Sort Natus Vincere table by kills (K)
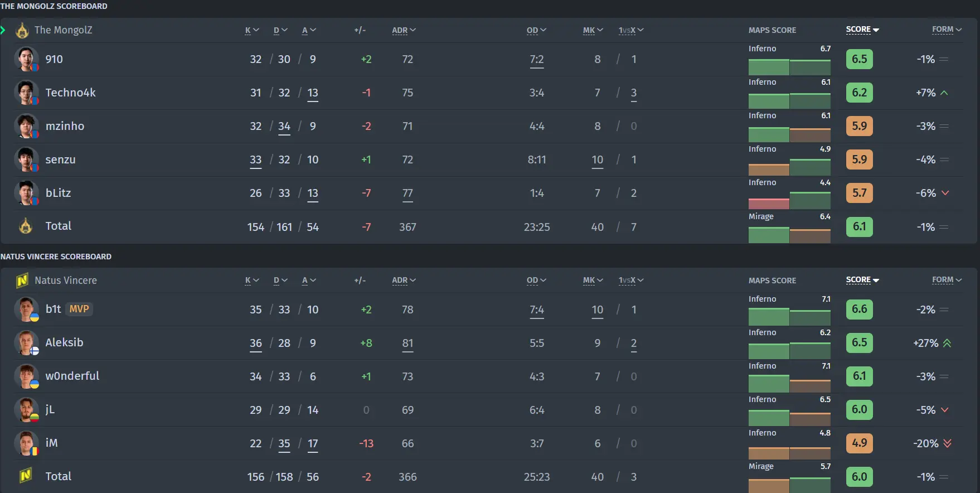 point(251,281)
